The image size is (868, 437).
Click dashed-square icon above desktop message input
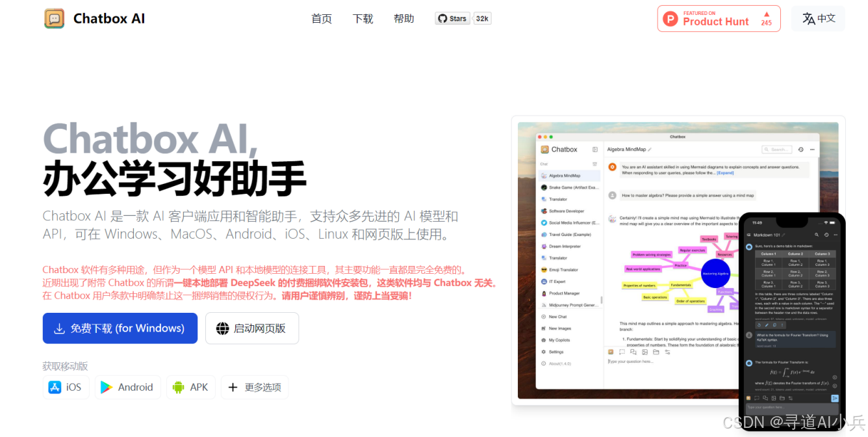coord(622,352)
